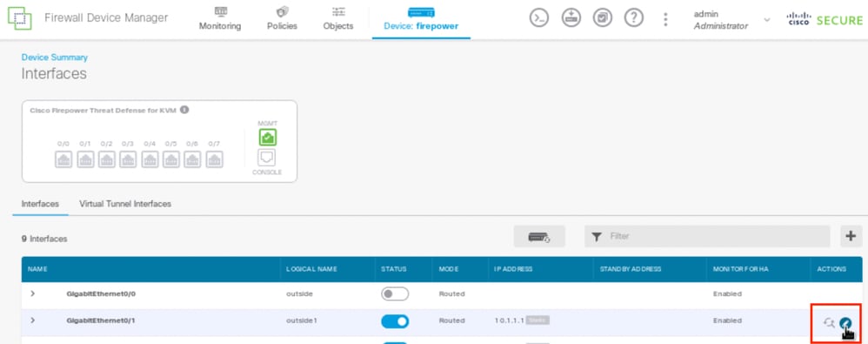Click the green MGMT port icon
Viewport: 868px width, 344px height.
click(x=267, y=138)
